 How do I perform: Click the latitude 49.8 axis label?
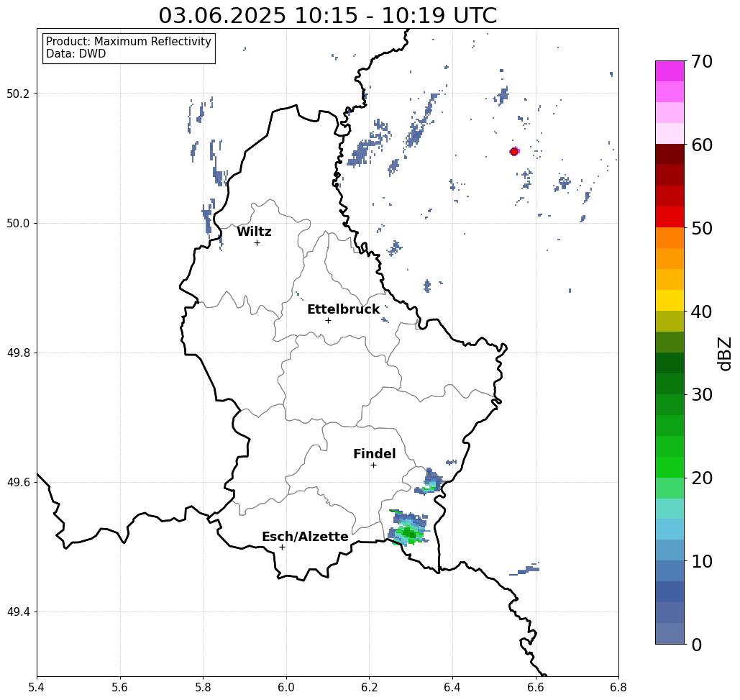click(18, 353)
